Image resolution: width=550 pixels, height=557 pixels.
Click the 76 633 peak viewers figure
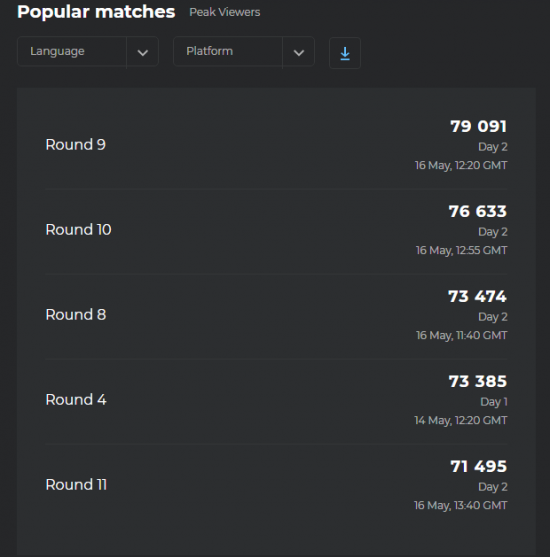click(x=478, y=211)
